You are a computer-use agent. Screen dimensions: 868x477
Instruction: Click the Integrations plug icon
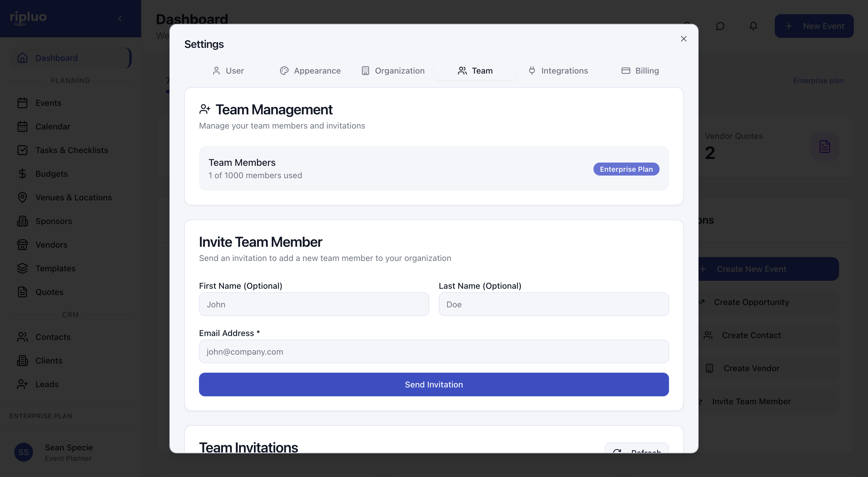[532, 71]
